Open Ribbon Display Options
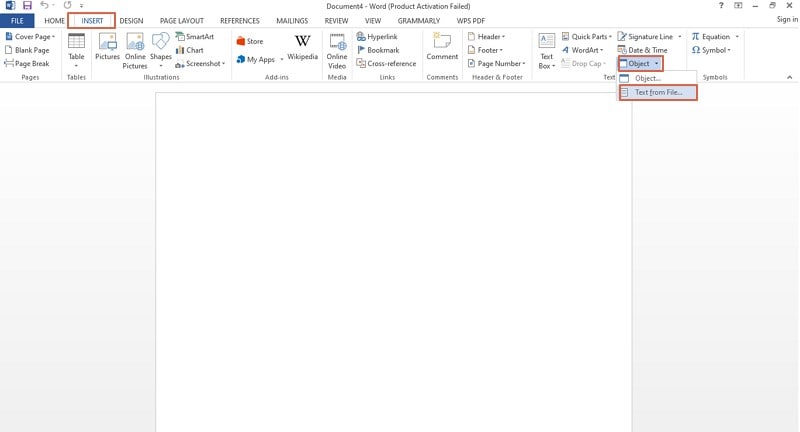 [x=738, y=6]
